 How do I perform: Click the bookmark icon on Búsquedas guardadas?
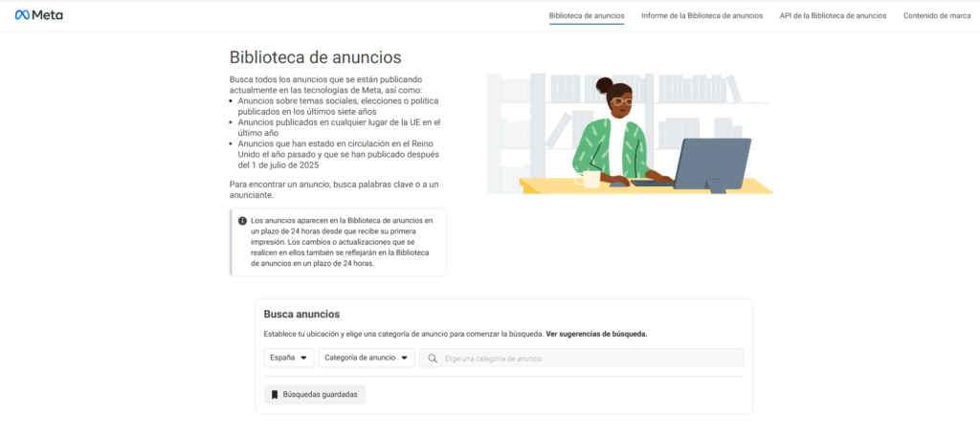click(x=275, y=395)
